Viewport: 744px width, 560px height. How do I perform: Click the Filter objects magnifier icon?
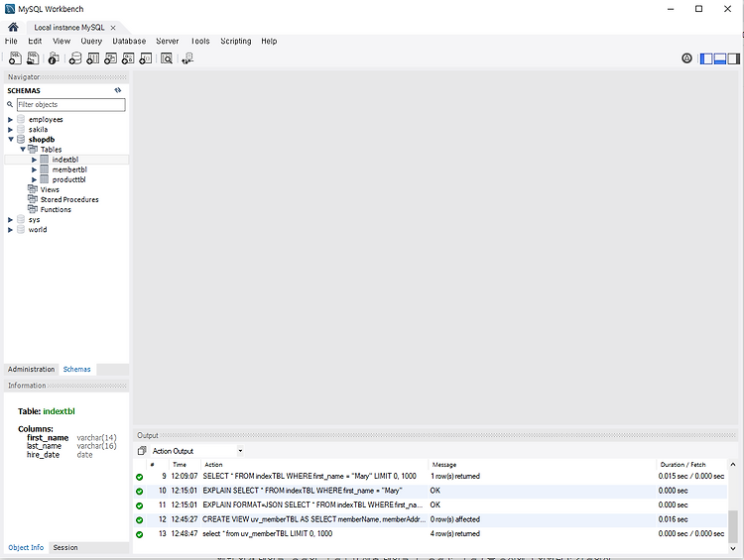(x=10, y=104)
